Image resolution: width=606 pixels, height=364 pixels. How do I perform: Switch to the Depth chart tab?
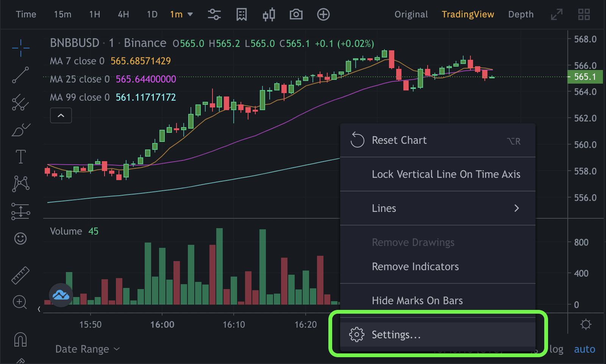[520, 15]
